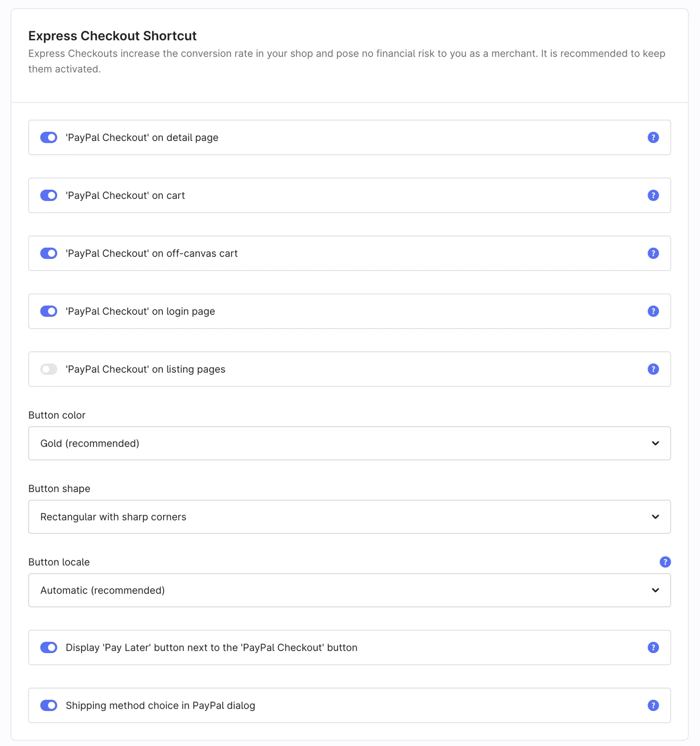
Task: Open help for 'PayPal Checkout' on detail page
Action: [653, 137]
